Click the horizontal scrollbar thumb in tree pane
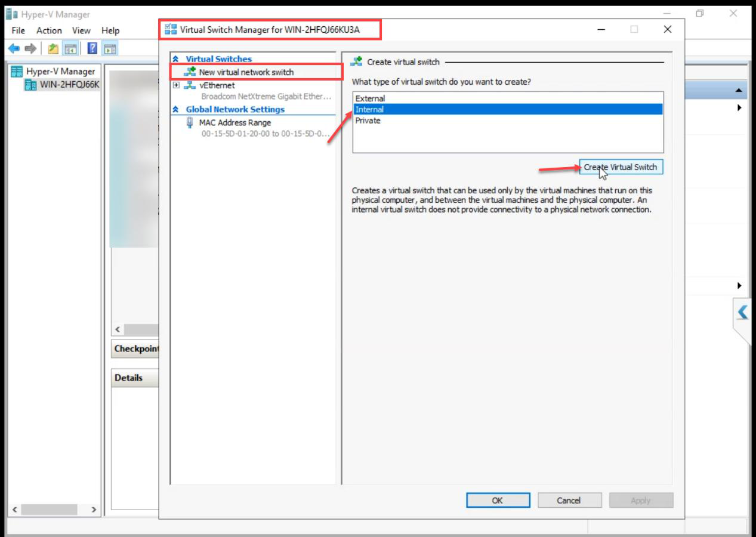This screenshot has width=756, height=537. point(50,510)
